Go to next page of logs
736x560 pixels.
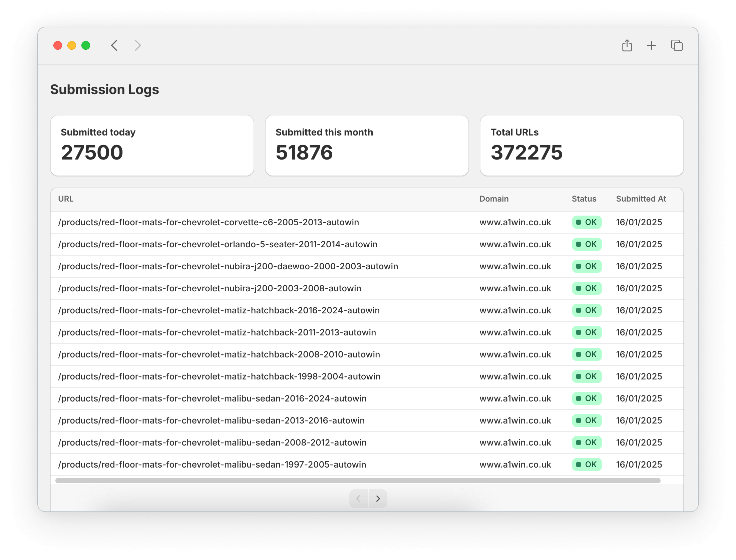[x=378, y=499]
